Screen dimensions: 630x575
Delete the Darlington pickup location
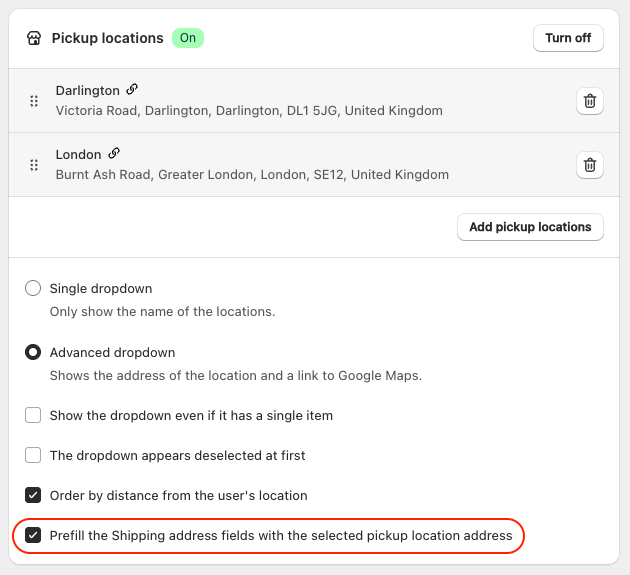(x=590, y=101)
